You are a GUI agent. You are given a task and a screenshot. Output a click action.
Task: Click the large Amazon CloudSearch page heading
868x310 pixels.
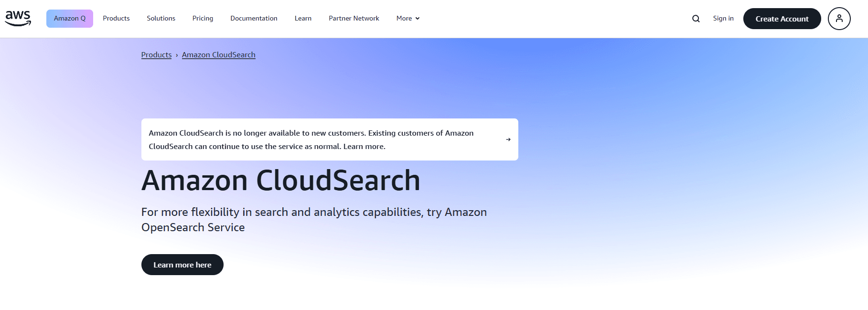[281, 181]
